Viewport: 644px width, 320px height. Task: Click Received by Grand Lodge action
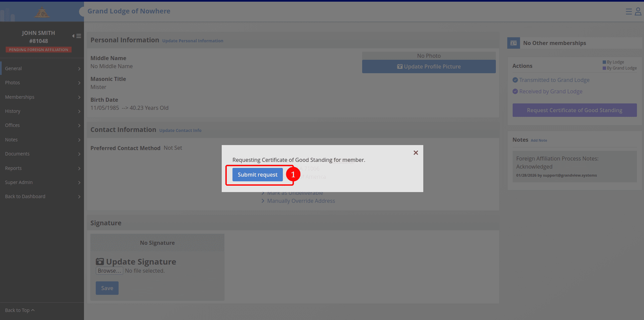coord(551,91)
